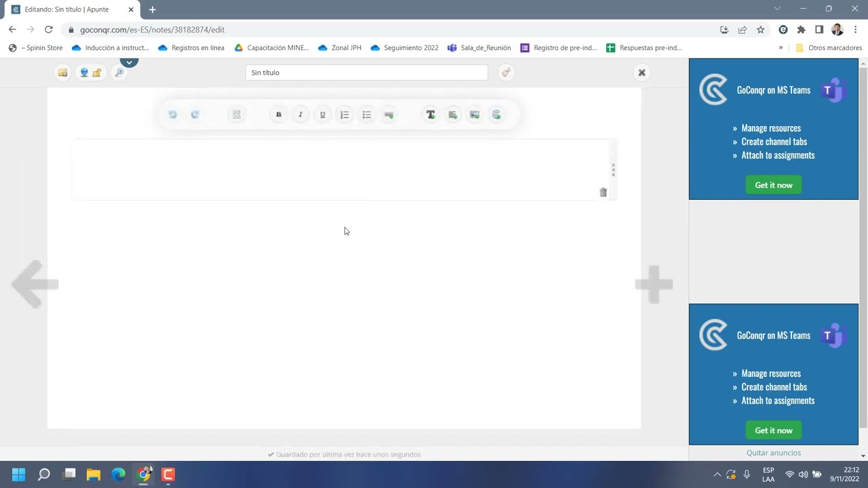
Task: Add a heading text block
Action: pos(431,115)
